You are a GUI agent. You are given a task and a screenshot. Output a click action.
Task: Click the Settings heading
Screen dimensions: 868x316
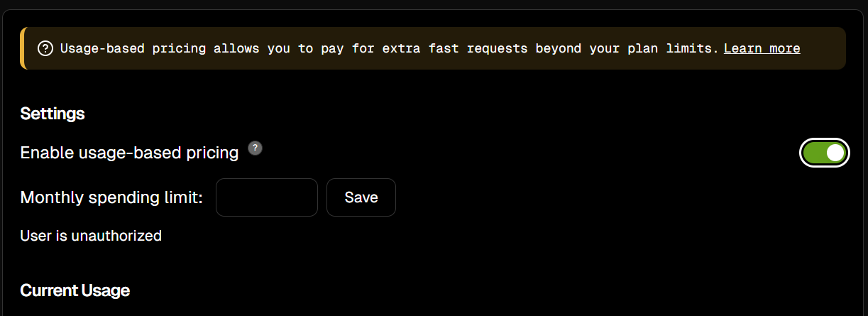click(x=53, y=114)
